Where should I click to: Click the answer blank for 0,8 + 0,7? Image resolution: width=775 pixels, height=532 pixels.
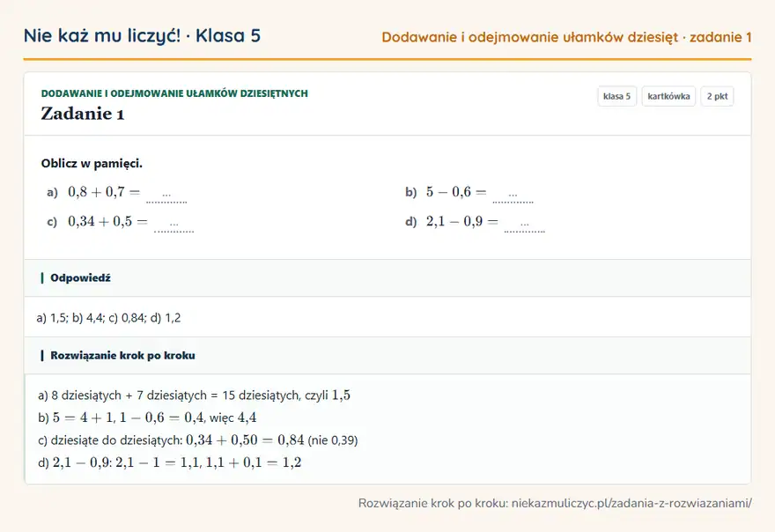click(166, 196)
